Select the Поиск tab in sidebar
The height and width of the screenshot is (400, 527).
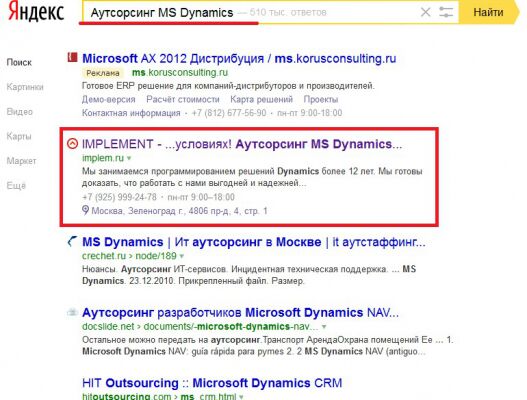coord(19,62)
